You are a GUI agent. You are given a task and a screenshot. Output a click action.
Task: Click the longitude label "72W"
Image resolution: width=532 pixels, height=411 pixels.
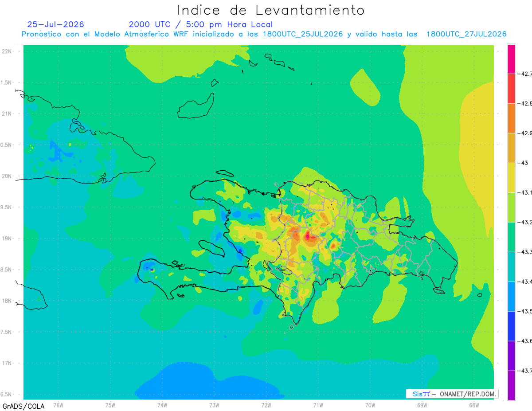[x=266, y=405]
